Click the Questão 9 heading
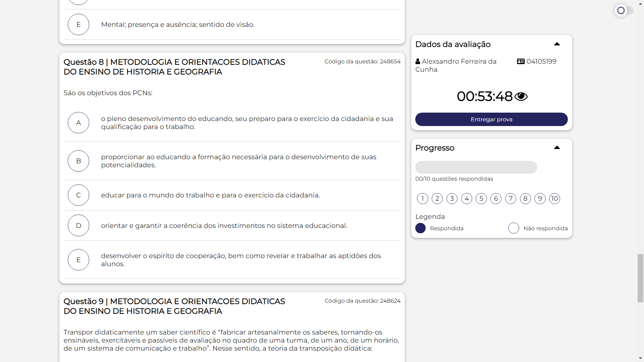Viewport: 644px width, 362px height. point(174,306)
